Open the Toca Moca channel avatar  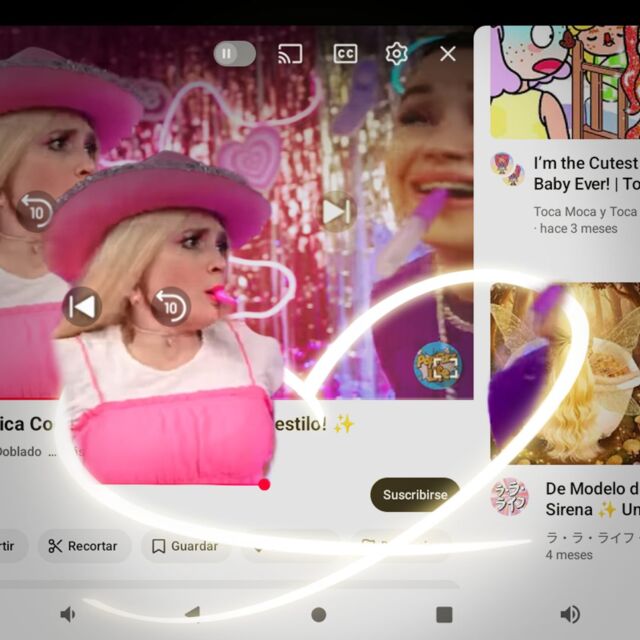(509, 170)
